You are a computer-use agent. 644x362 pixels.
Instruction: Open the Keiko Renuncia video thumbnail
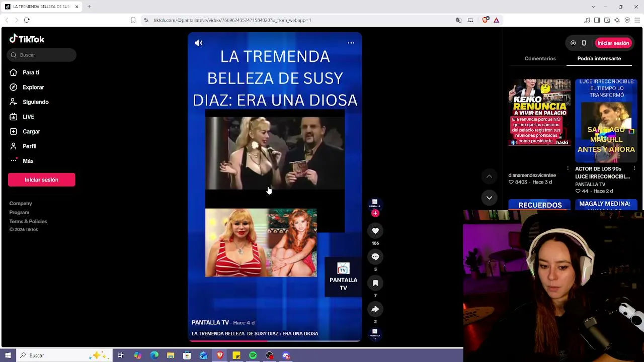point(539,112)
